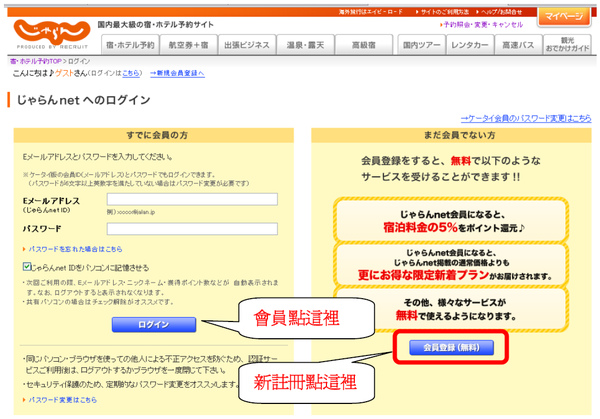Image resolution: width=600 pixels, height=419 pixels.
Task: Click the 宿・ホテル予約TOP breadcrumb
Action: (36, 61)
